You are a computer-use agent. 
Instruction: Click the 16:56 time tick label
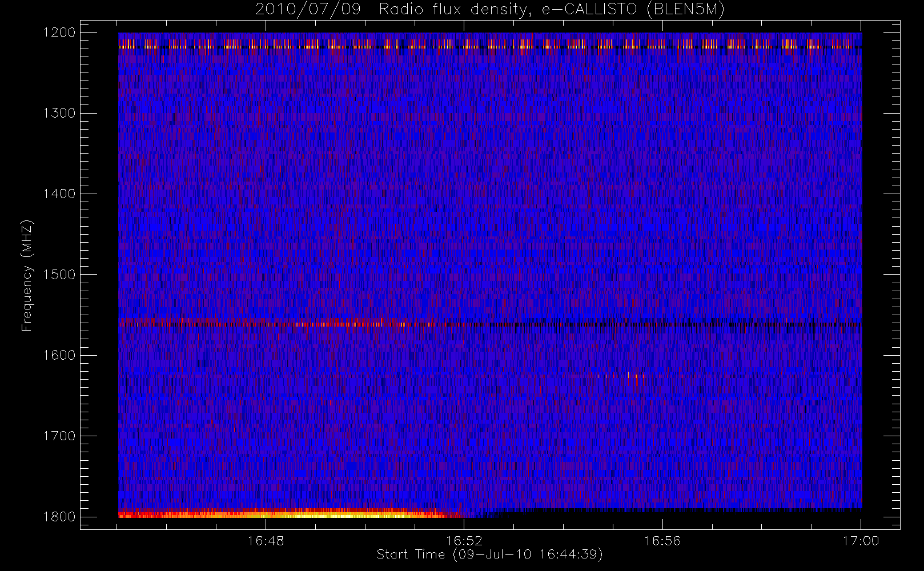tap(662, 541)
